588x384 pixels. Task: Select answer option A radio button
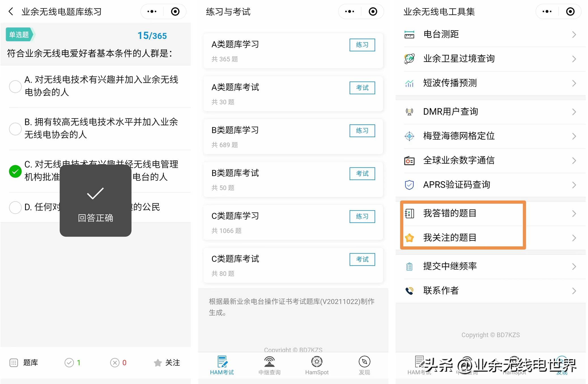tap(15, 86)
